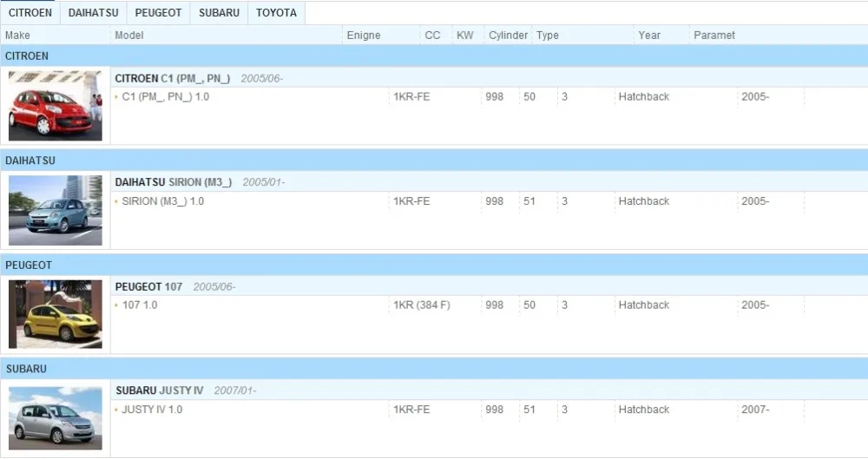Click the 50 KW value for Peugeot 107
Viewport: 868px width, 459px height.
529,305
